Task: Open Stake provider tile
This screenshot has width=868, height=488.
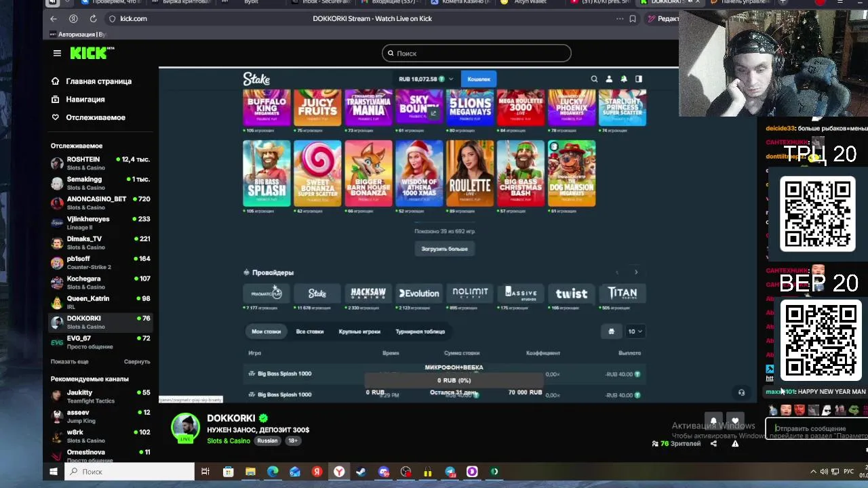Action: [x=317, y=293]
